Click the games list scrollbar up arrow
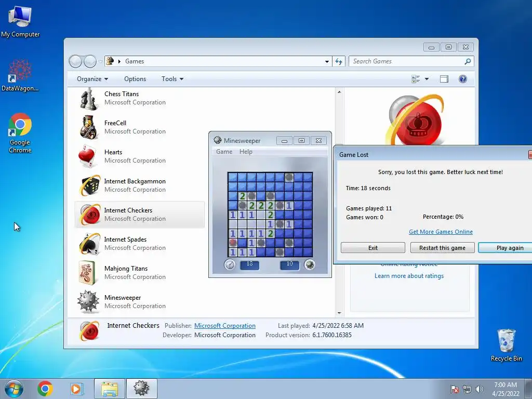The image size is (532, 399). click(x=339, y=92)
